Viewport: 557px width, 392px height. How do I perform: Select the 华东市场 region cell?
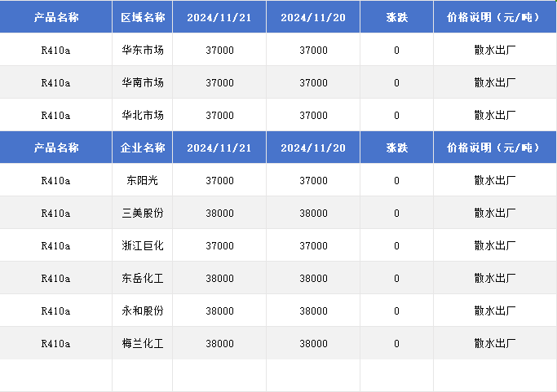click(x=143, y=50)
